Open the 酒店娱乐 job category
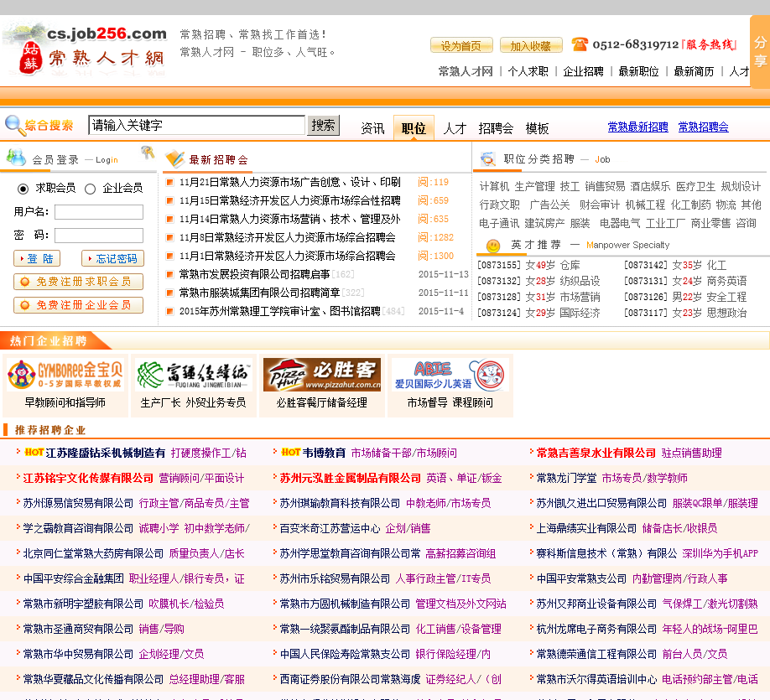Screen dimensions: 770x700 pos(650,187)
